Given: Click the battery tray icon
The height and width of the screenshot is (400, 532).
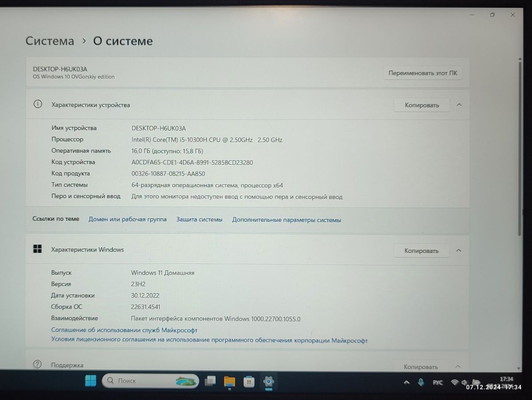Looking at the screenshot, I should 476,382.
